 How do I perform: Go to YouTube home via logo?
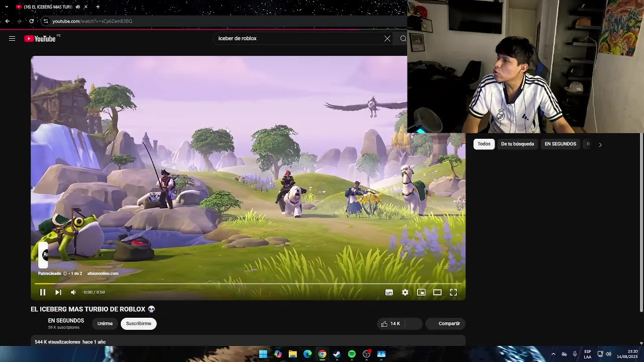[40, 39]
